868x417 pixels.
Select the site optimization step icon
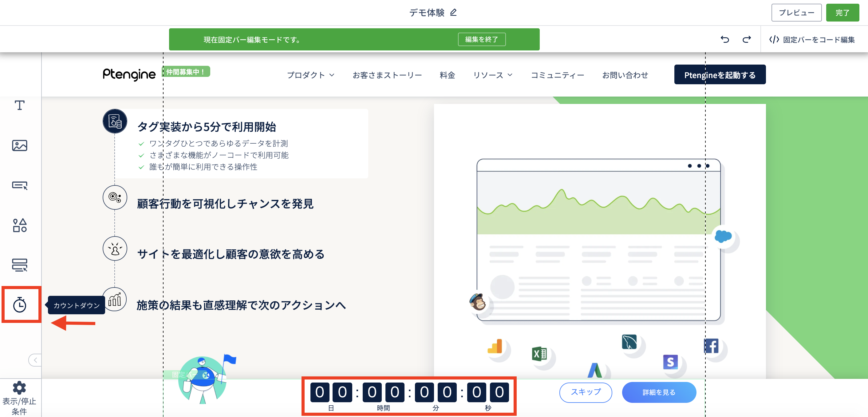tap(115, 248)
